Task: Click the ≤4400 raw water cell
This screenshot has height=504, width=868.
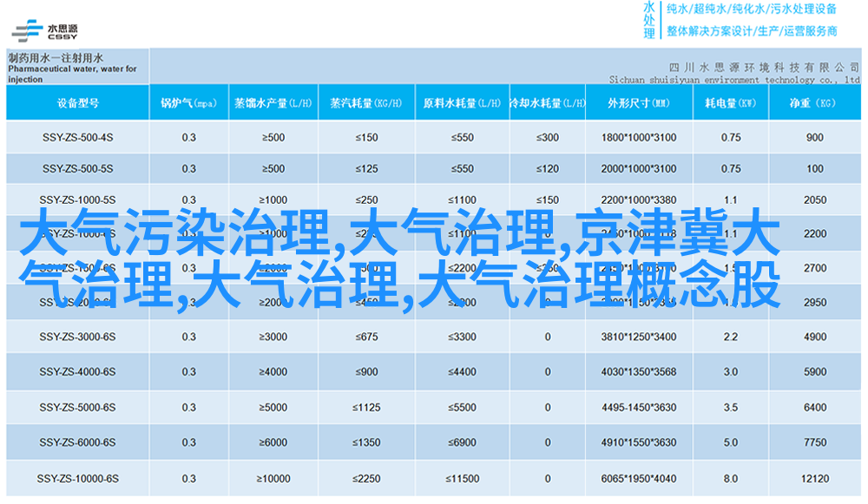Action: [x=463, y=372]
